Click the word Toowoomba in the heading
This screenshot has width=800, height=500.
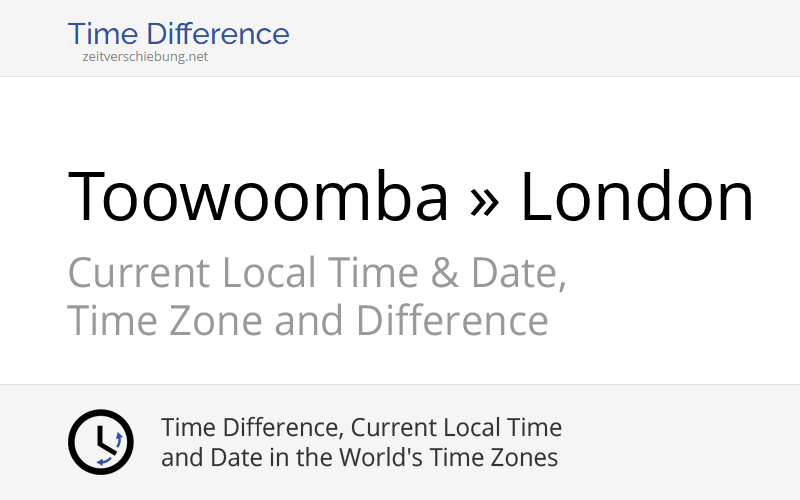258,196
